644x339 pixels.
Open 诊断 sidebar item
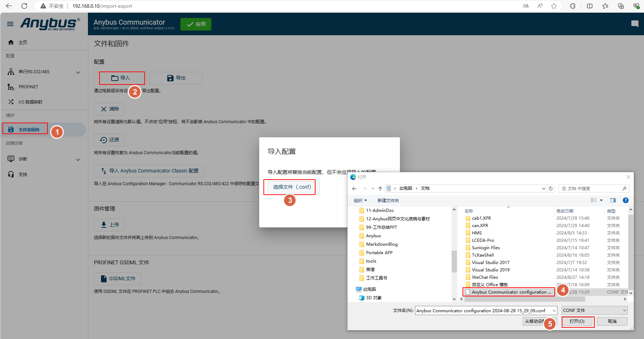coord(23,159)
